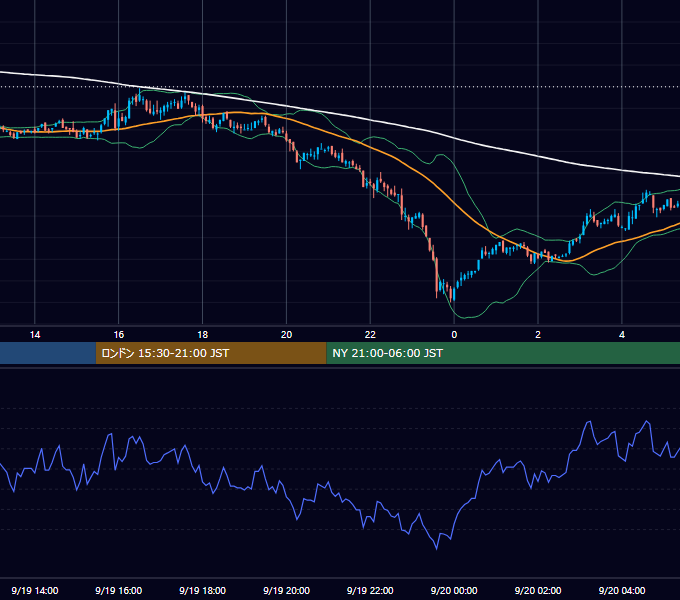
Task: Click the blue session bar before London
Action: coord(48,353)
